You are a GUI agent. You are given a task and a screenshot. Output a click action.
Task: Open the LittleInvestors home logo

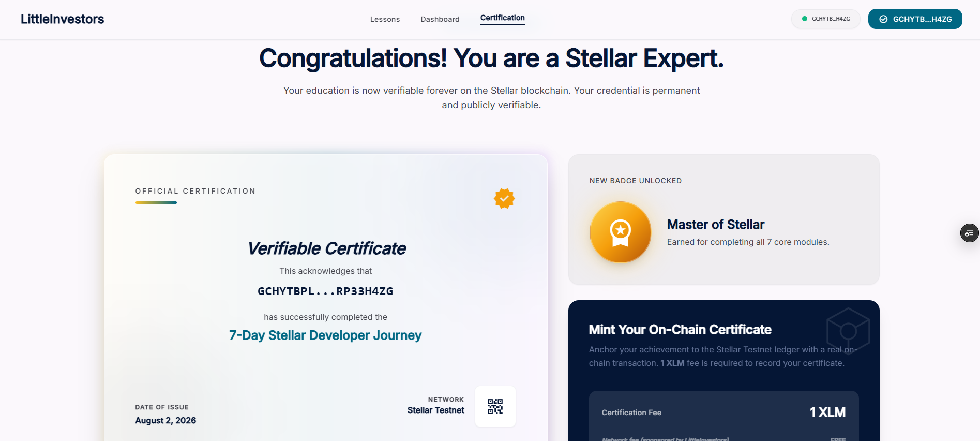click(x=62, y=19)
